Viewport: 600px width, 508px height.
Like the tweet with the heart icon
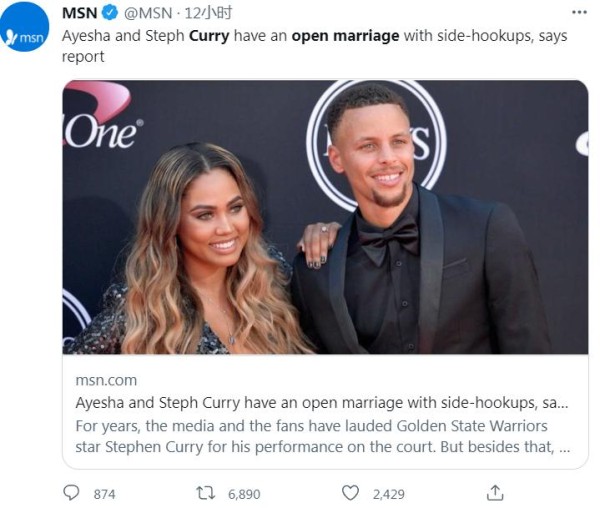(x=350, y=493)
